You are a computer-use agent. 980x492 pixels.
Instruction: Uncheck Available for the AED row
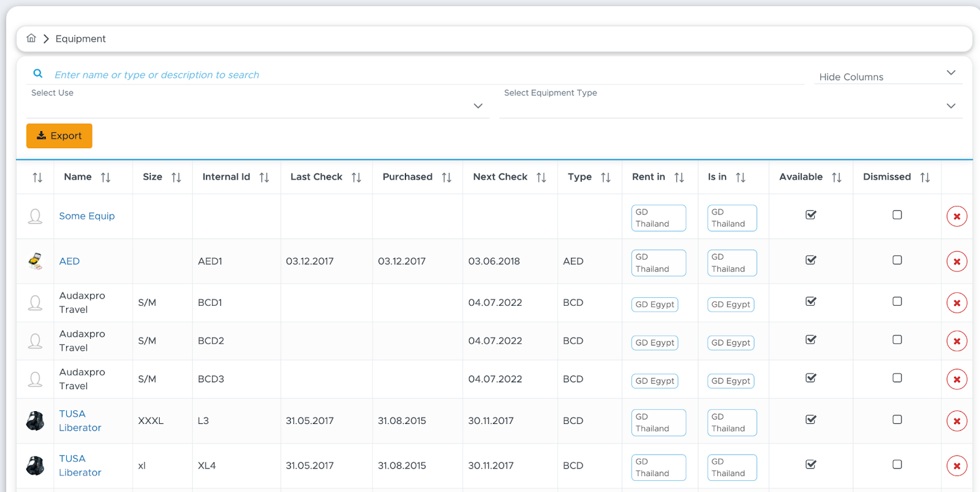click(x=811, y=260)
